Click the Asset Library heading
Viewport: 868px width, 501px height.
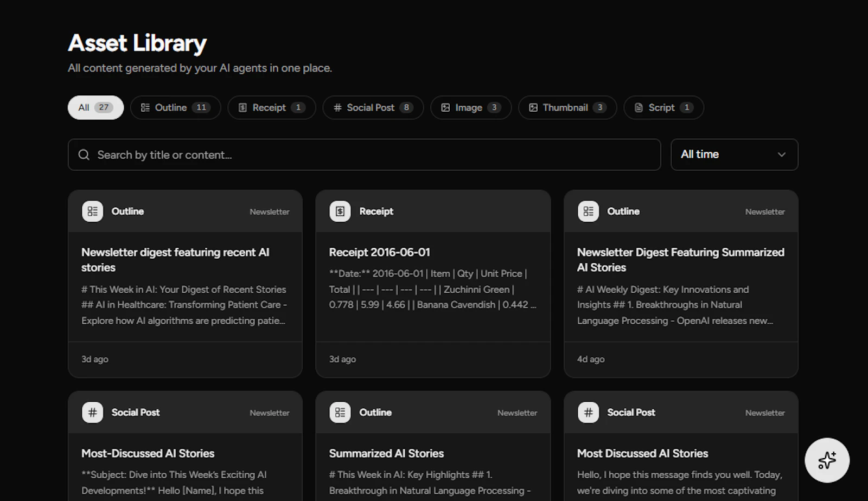[137, 43]
